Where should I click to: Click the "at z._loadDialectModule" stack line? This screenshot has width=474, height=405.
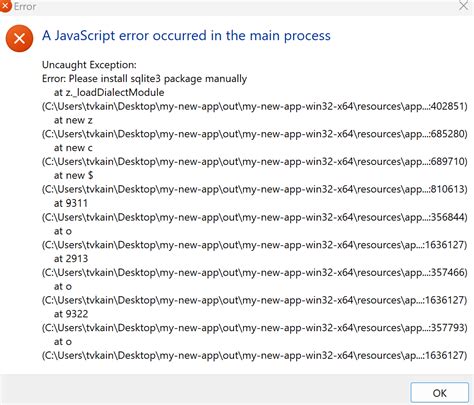coord(109,92)
